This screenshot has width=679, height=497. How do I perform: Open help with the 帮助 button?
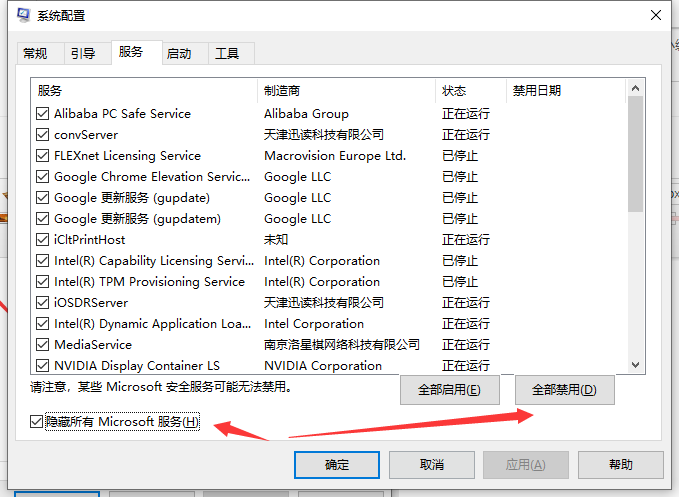tap(620, 465)
